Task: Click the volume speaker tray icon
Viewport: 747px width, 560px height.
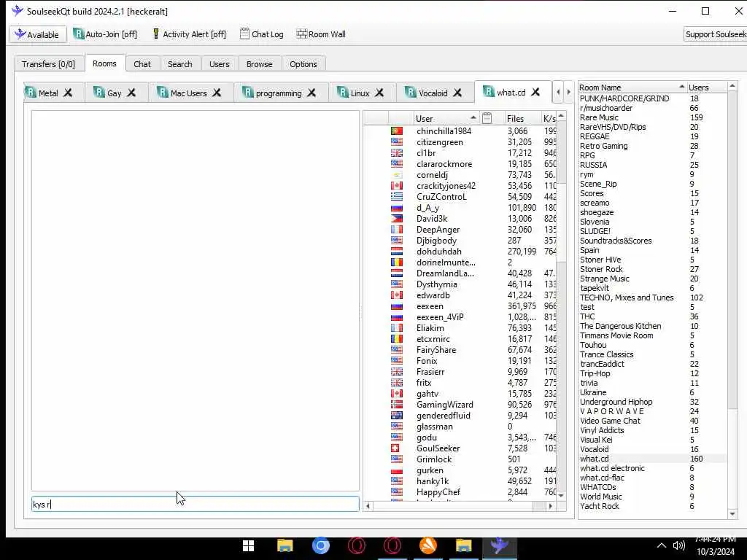Action: coord(679,545)
